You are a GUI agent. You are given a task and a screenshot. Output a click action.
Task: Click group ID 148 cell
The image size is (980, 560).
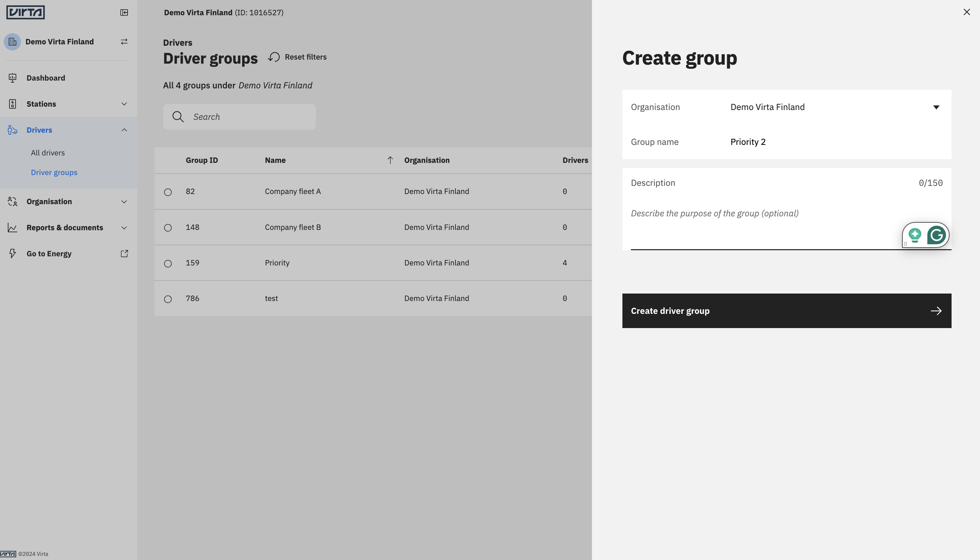click(192, 227)
